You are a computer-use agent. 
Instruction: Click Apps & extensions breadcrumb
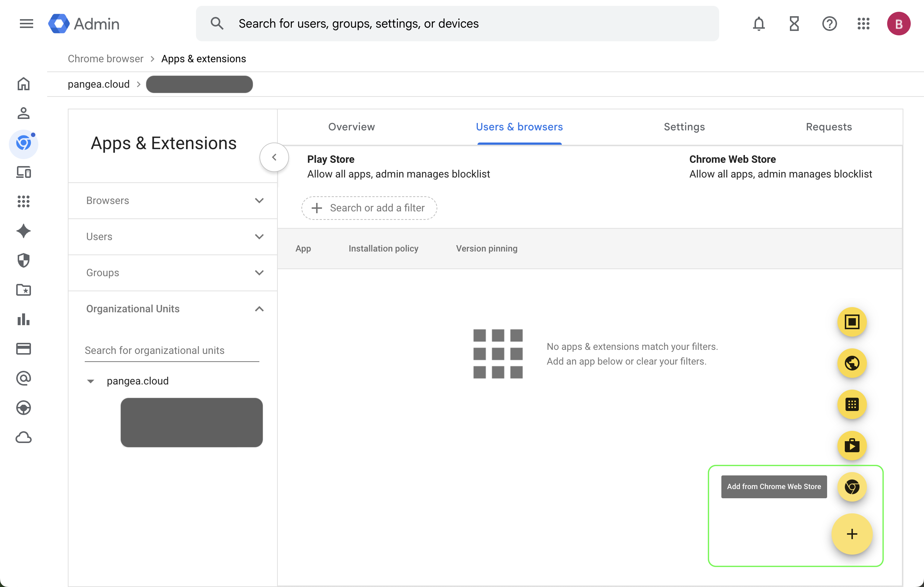(x=203, y=59)
